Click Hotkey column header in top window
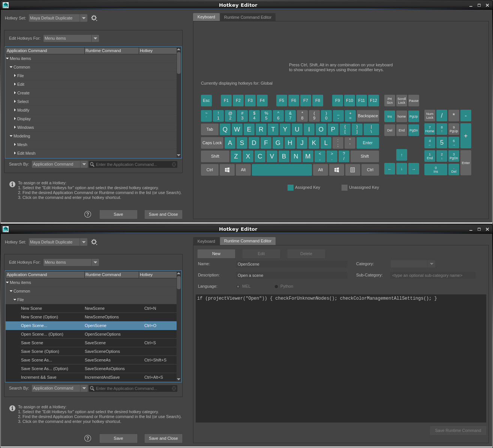The width and height of the screenshot is (493, 448). 157,51
